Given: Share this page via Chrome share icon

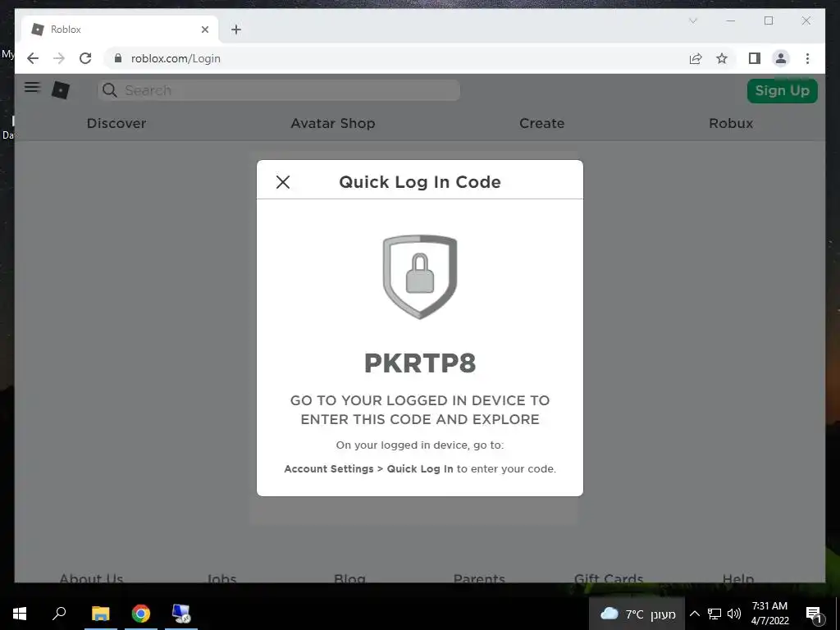Looking at the screenshot, I should (x=696, y=58).
